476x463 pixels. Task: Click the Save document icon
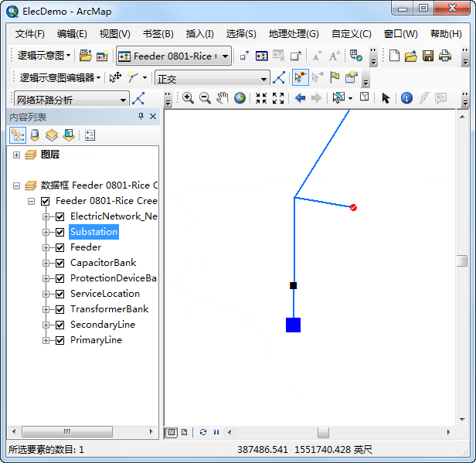point(428,56)
